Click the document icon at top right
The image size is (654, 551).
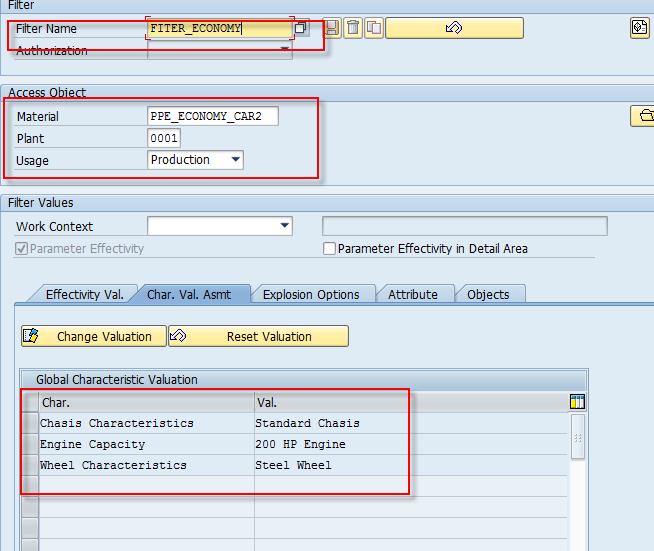tap(640, 28)
